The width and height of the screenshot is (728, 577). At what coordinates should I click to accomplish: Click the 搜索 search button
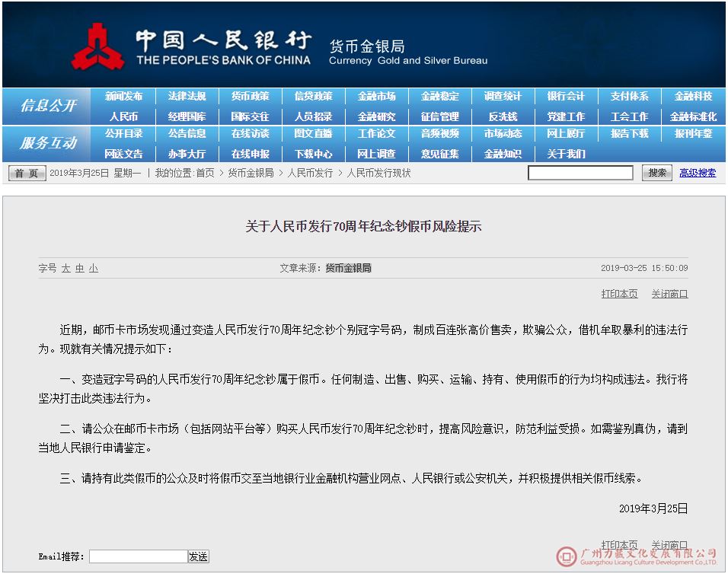point(656,173)
